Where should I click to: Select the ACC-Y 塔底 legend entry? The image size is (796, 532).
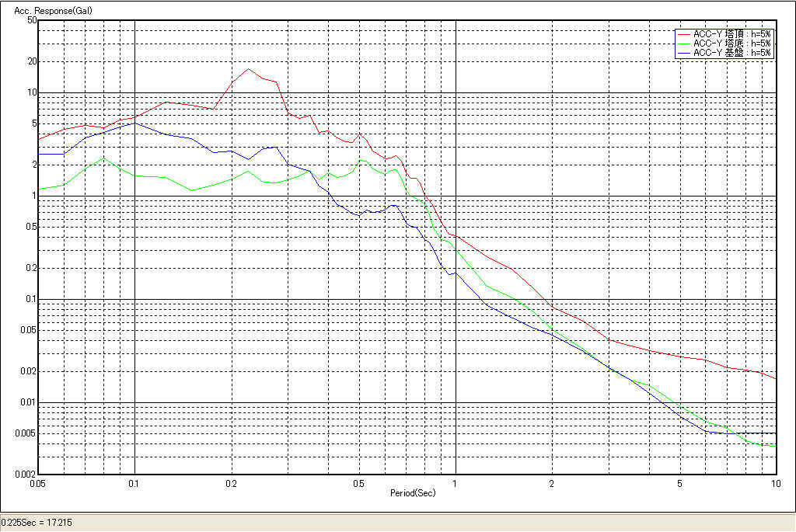(x=731, y=43)
